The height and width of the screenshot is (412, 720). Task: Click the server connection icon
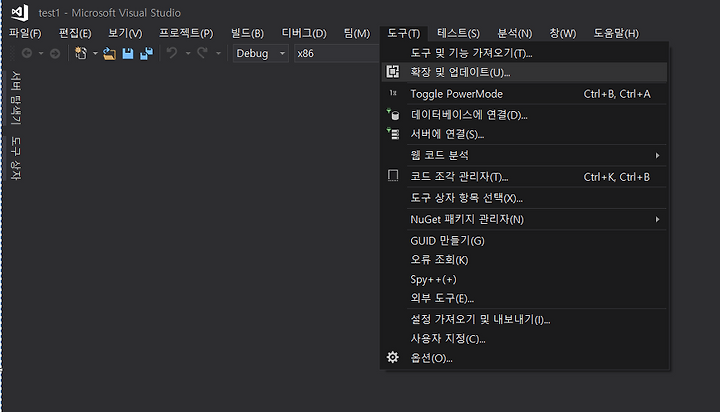(x=393, y=134)
